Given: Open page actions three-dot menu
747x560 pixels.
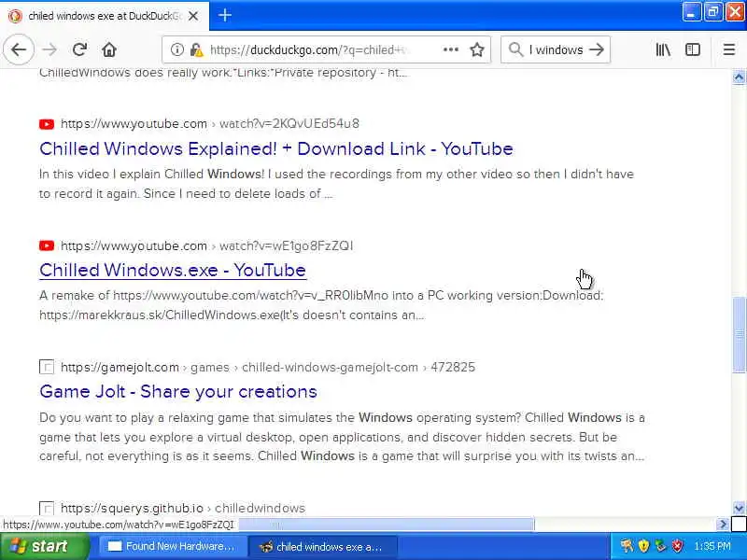Looking at the screenshot, I should pyautogui.click(x=451, y=49).
